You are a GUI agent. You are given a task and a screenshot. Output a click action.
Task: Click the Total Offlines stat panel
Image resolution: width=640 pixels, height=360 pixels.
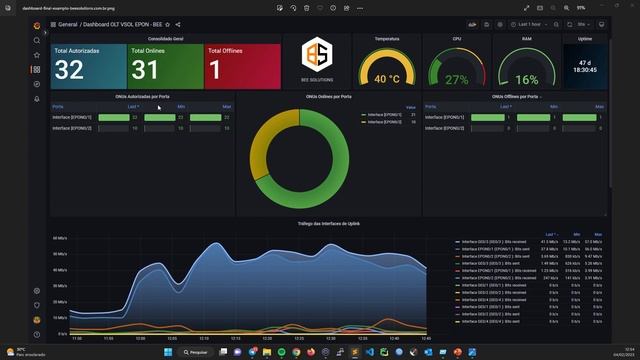point(242,67)
